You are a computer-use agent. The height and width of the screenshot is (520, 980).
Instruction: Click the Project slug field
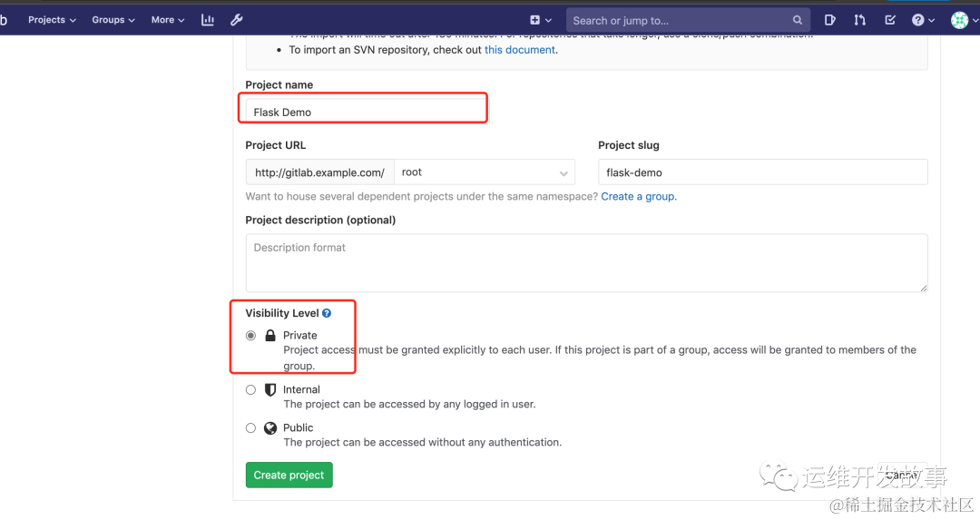762,172
